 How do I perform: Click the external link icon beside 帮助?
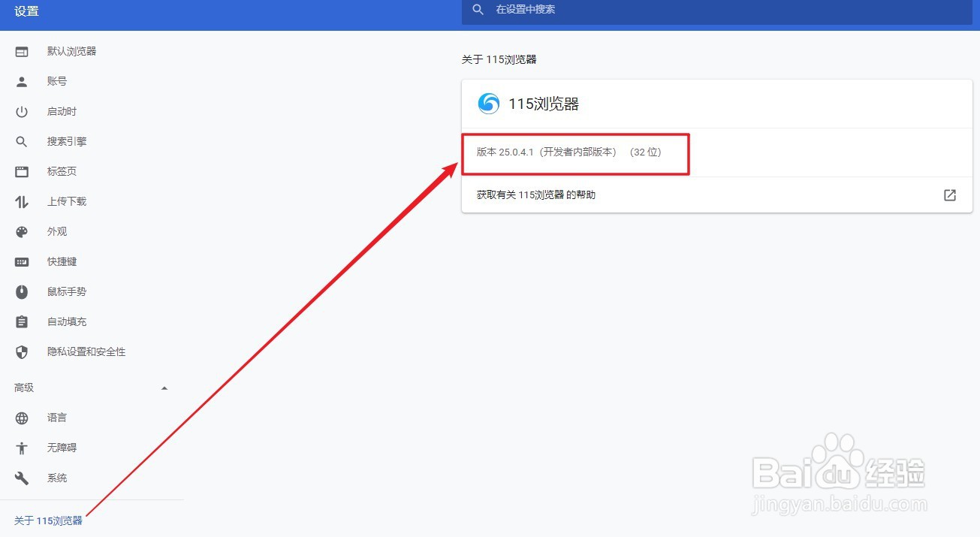point(949,195)
